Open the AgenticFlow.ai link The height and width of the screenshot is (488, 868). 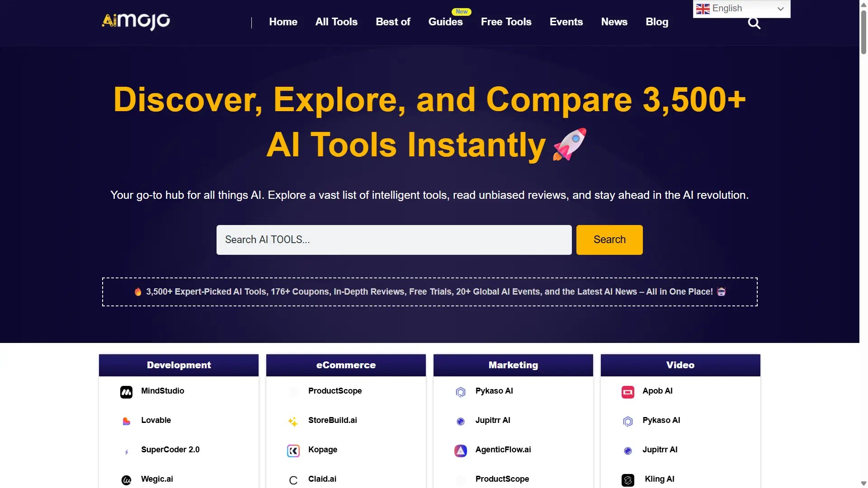tap(503, 450)
